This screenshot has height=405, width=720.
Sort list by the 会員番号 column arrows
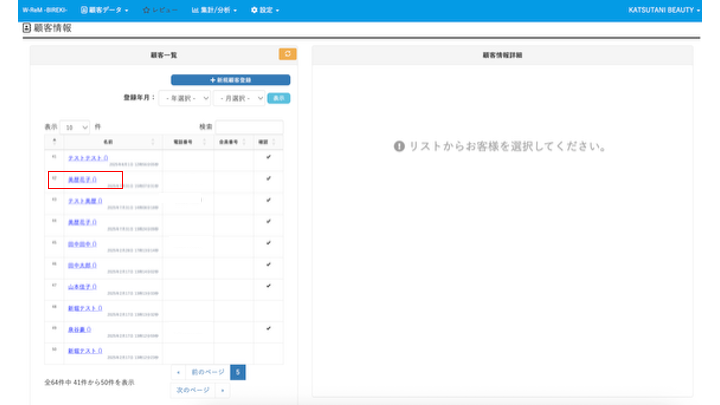coord(244,142)
